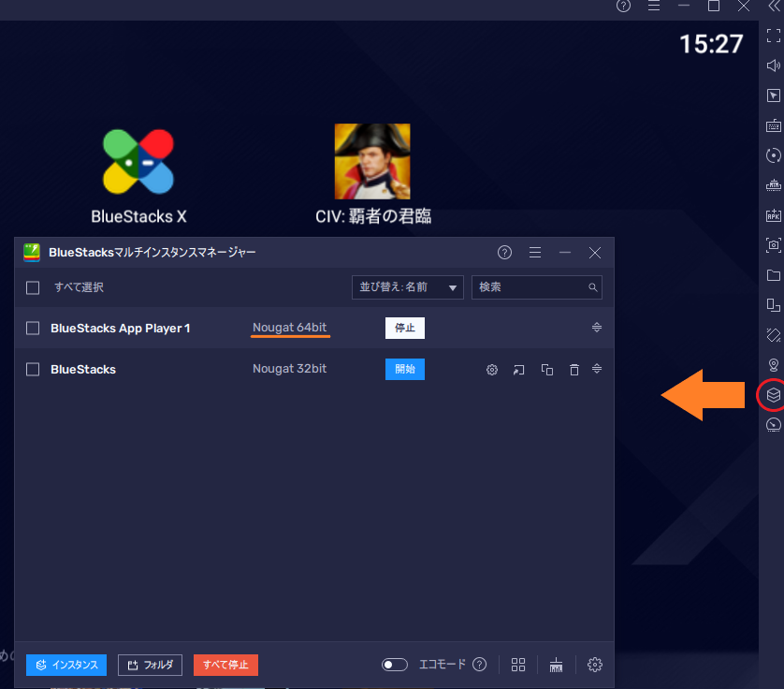Create a desktop shortcut for the BlueStacks instance
Viewport: 784px width, 689px height.
coord(519,370)
